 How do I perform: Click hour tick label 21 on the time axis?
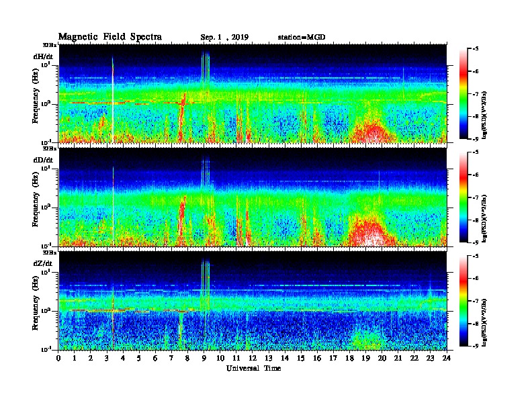(x=398, y=358)
